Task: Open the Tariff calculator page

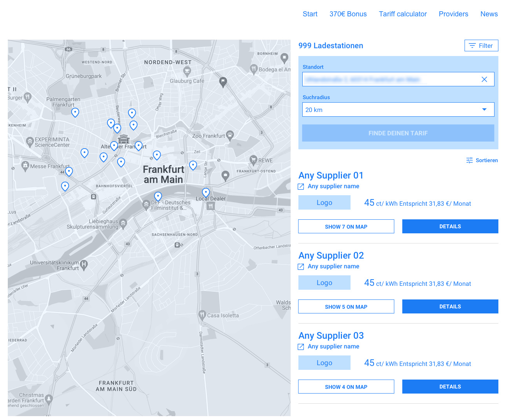Action: [403, 14]
